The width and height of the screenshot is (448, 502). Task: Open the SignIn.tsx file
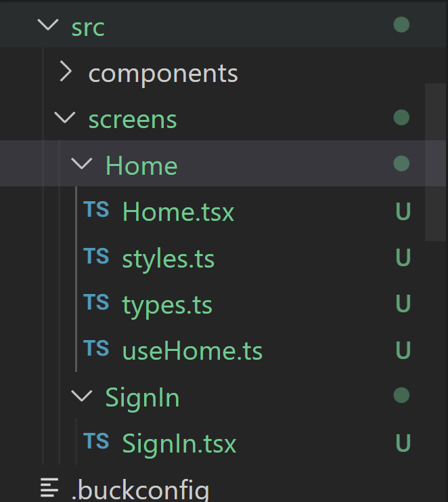[x=179, y=444]
